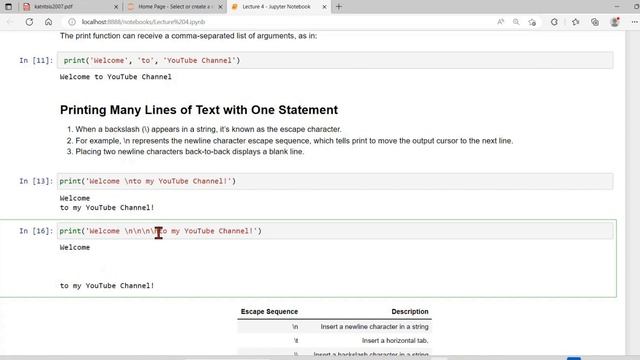This screenshot has width=640, height=360.
Task: Open the user profile avatar
Action: 615,22
